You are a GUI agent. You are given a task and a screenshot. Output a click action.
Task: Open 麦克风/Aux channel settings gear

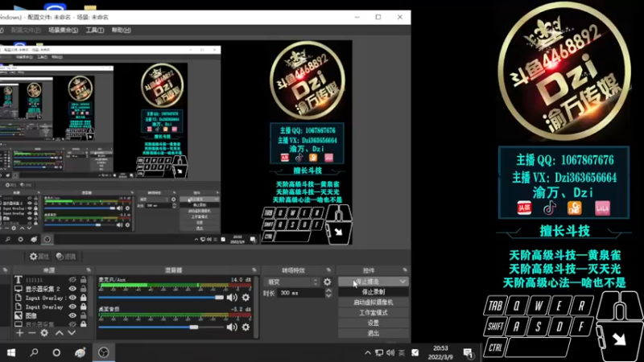pyautogui.click(x=246, y=297)
